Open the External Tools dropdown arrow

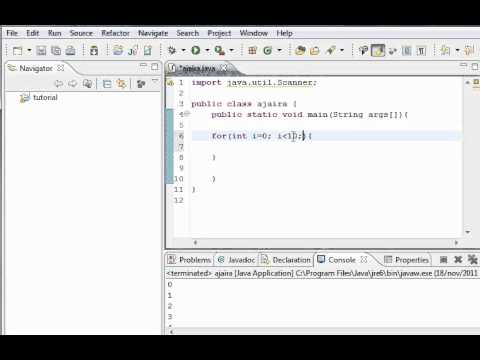point(231,51)
